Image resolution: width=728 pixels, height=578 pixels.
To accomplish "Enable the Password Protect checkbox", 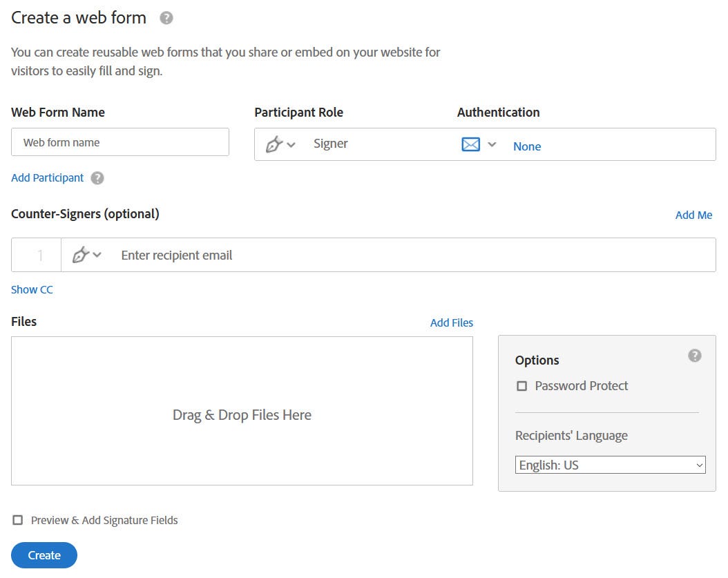I will coord(522,386).
